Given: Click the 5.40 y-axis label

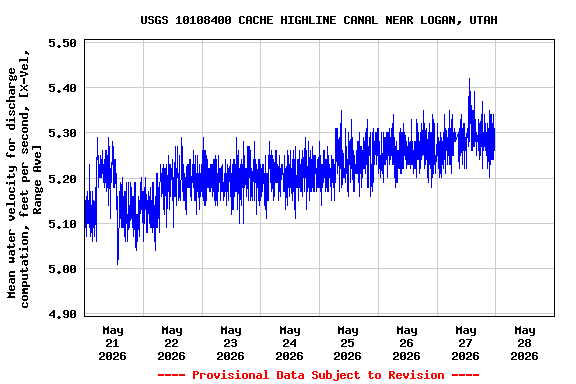Looking at the screenshot, I should 62,88.
